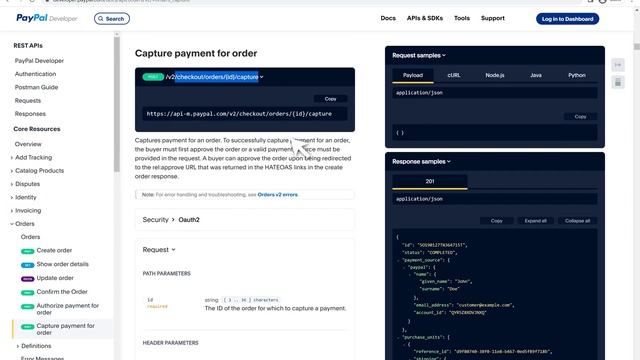Click the page's main vertical scrollbar
Viewport: 640px width, 360px height.
point(637,47)
